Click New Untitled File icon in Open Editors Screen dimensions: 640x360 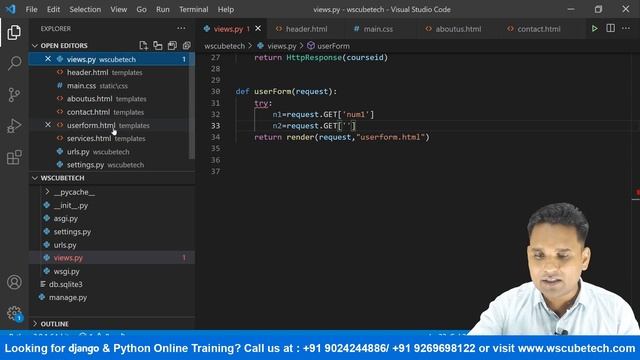point(143,45)
